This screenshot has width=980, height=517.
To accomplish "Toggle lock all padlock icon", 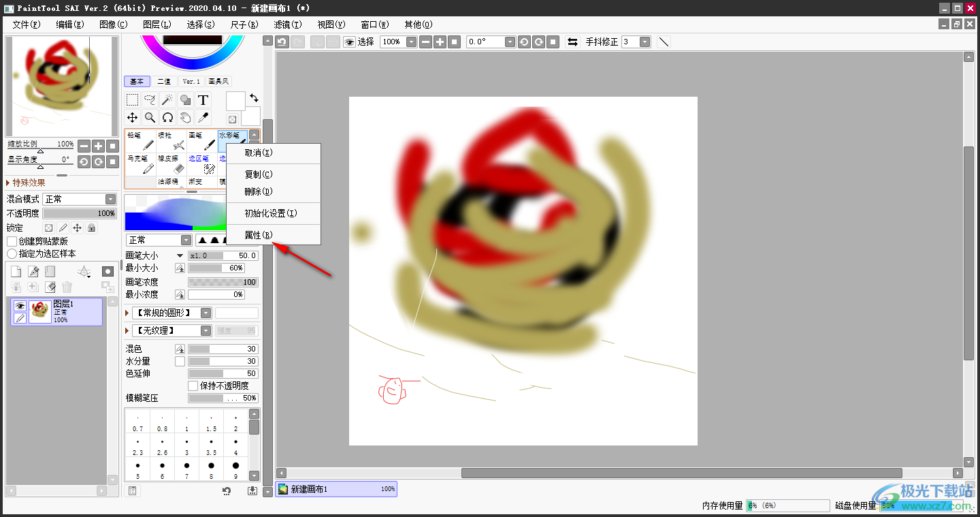I will (91, 228).
